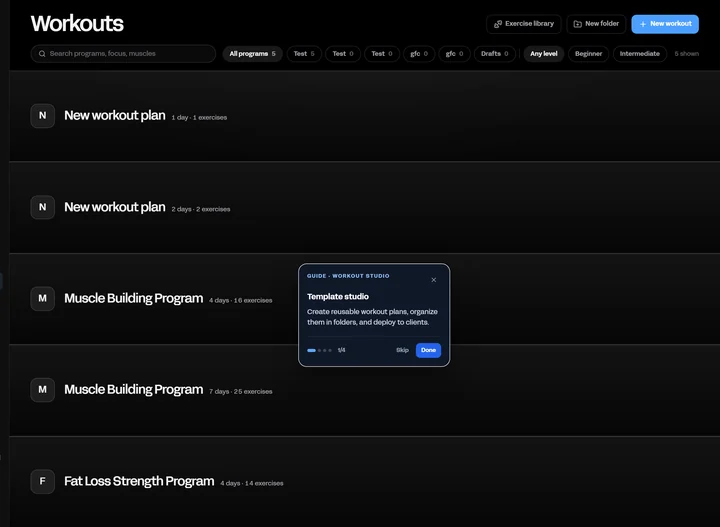Screen dimensions: 720x527
Task: Click the '4 days · 14 exercises' label
Action: (252, 483)
